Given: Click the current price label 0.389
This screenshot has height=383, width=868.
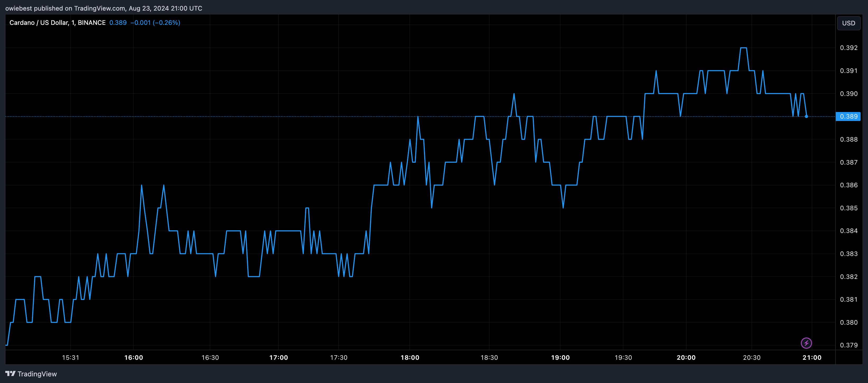Looking at the screenshot, I should click(848, 116).
